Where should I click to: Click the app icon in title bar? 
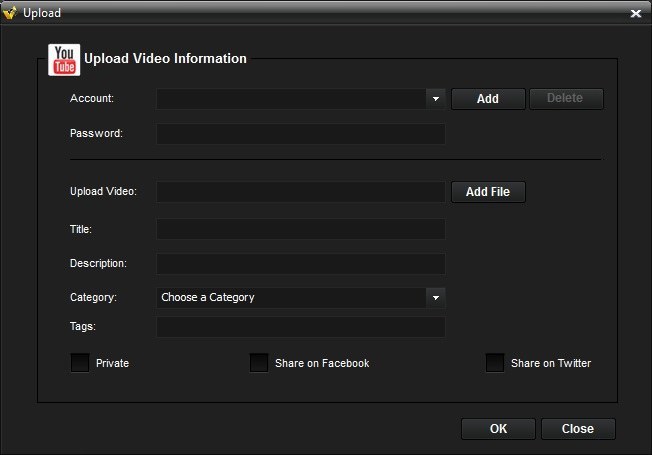point(10,12)
